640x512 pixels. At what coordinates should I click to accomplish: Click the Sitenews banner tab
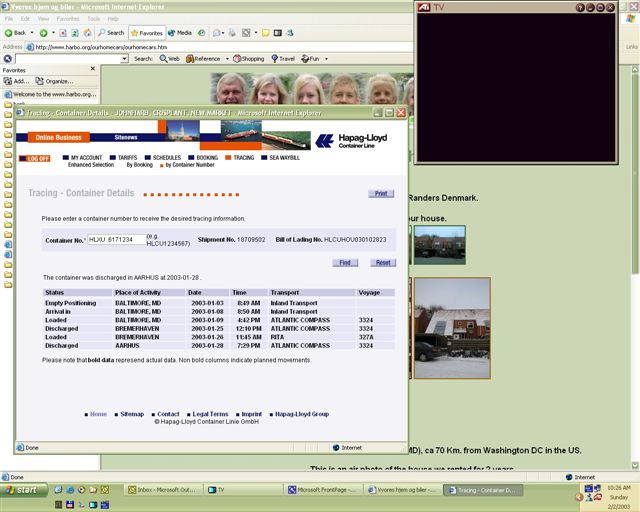[126, 137]
